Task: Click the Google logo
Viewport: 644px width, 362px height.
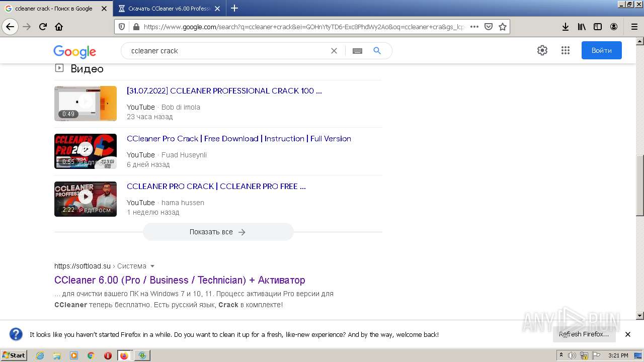Action: click(74, 51)
